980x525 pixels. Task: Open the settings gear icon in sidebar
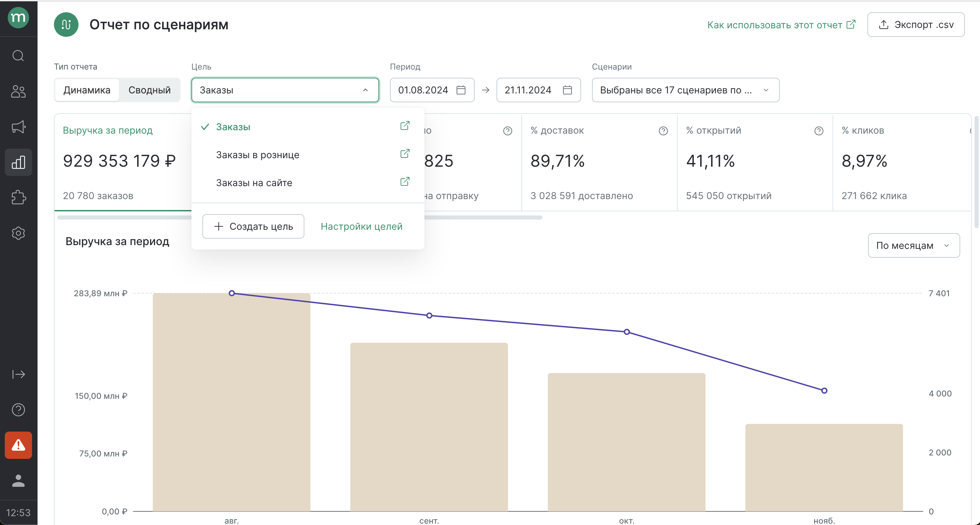coord(18,233)
